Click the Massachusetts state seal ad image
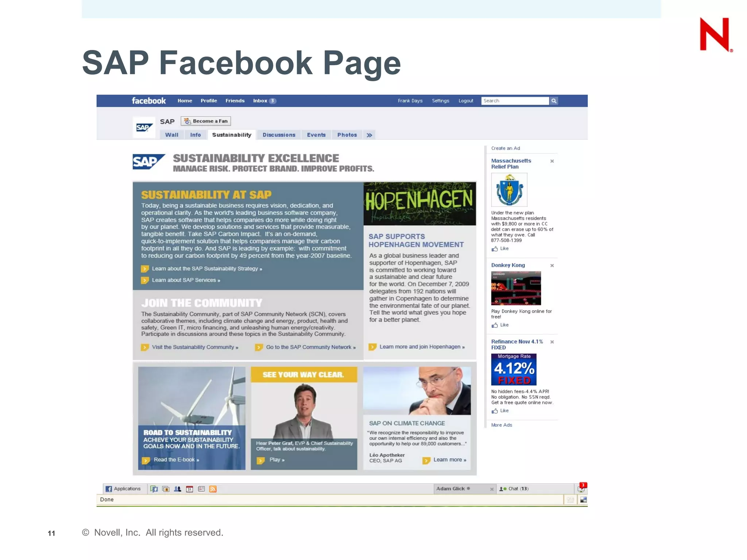Viewport: 747px width, 560px height. pyautogui.click(x=509, y=190)
